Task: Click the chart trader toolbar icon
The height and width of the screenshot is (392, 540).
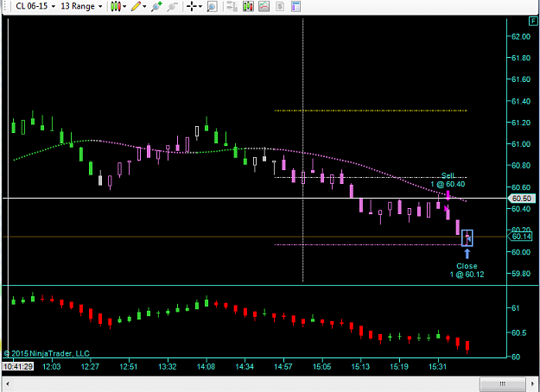Action: (x=232, y=6)
